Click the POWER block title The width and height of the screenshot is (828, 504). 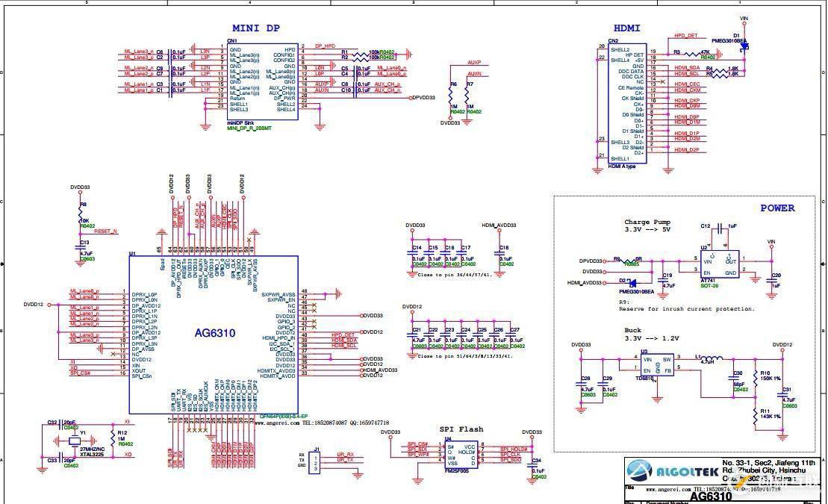776,208
